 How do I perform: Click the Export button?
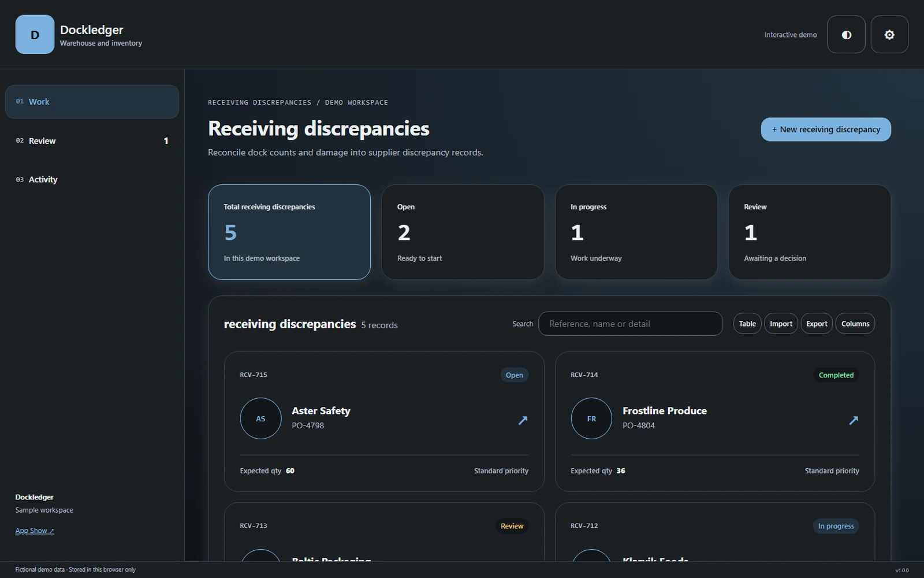[x=817, y=324]
